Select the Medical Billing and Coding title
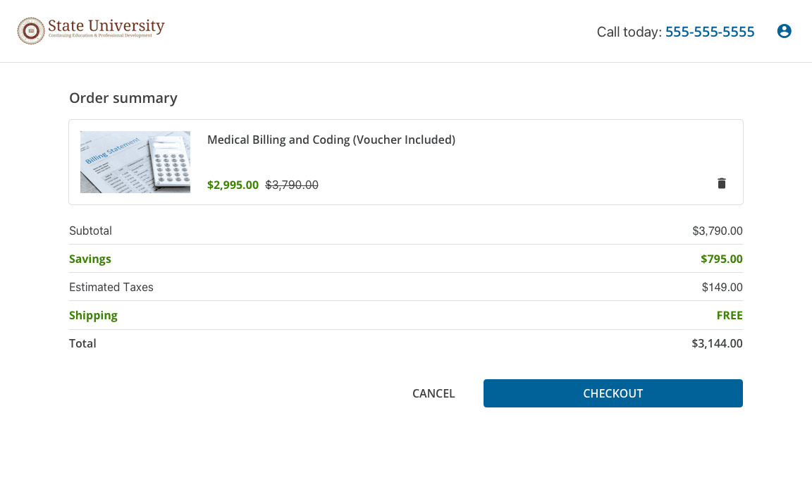This screenshot has height=504, width=812. [x=331, y=140]
